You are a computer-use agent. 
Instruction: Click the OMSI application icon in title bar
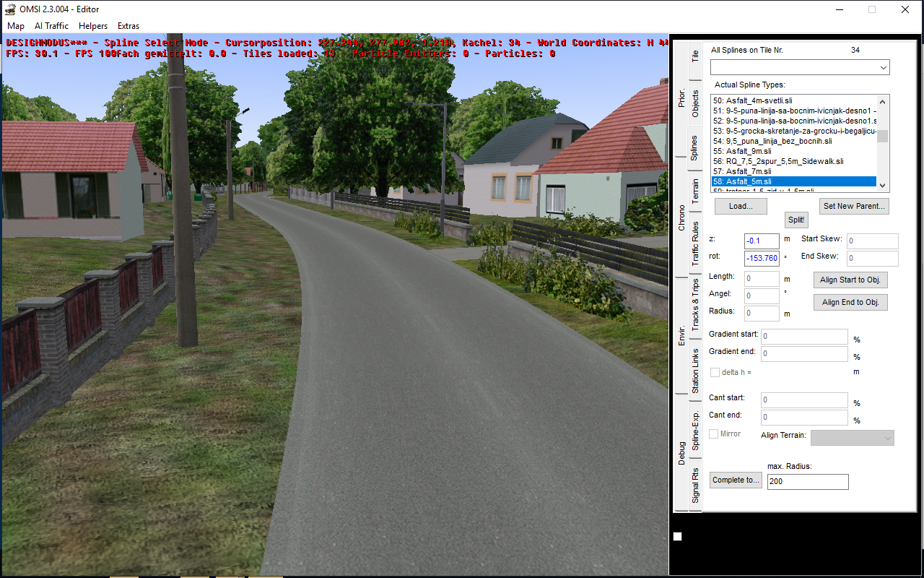[12, 9]
